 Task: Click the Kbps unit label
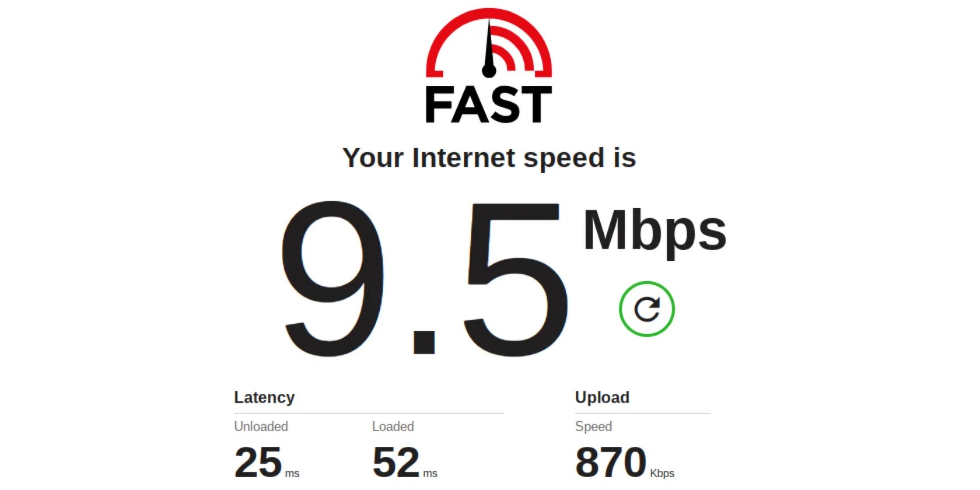point(662,473)
